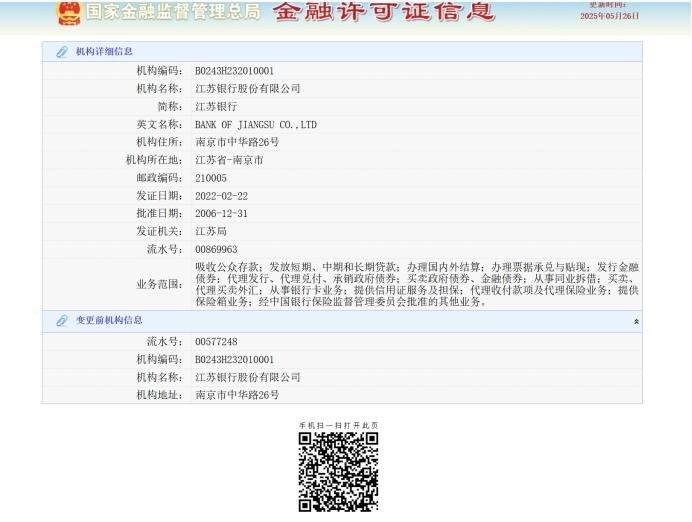Click 机构编码 value in 变更前机构信息 section
Screen dimensions: 692x522
[234, 360]
